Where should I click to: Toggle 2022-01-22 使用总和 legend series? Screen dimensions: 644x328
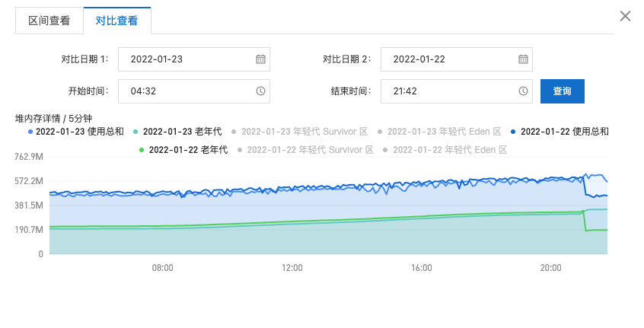coord(560,132)
